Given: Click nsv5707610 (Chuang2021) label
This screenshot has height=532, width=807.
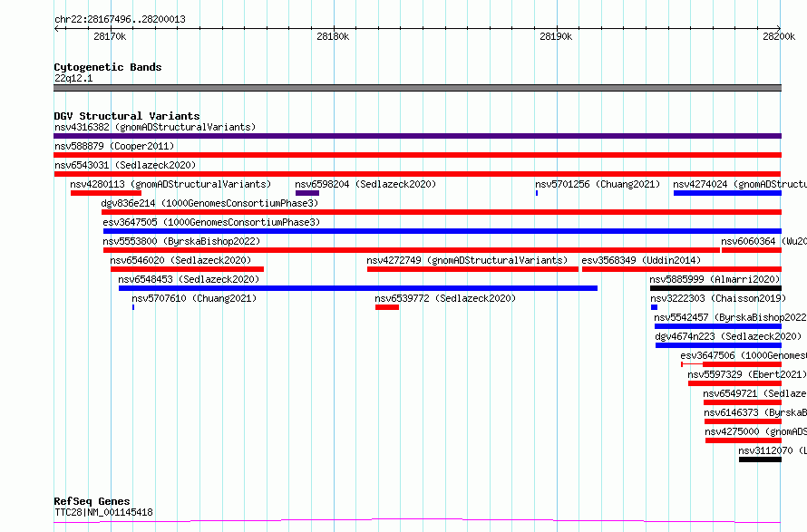Looking at the screenshot, I should 194,298.
